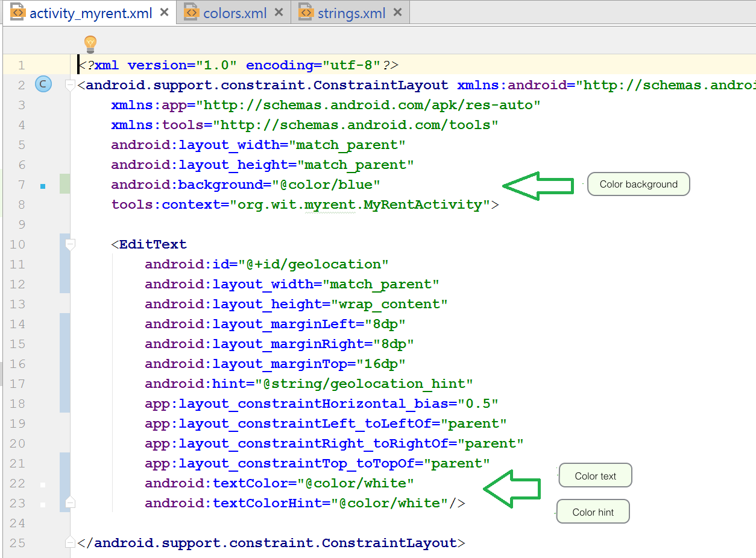Image resolution: width=756 pixels, height=558 pixels.
Task: Click the fold end marker on line 25
Action: 70,542
